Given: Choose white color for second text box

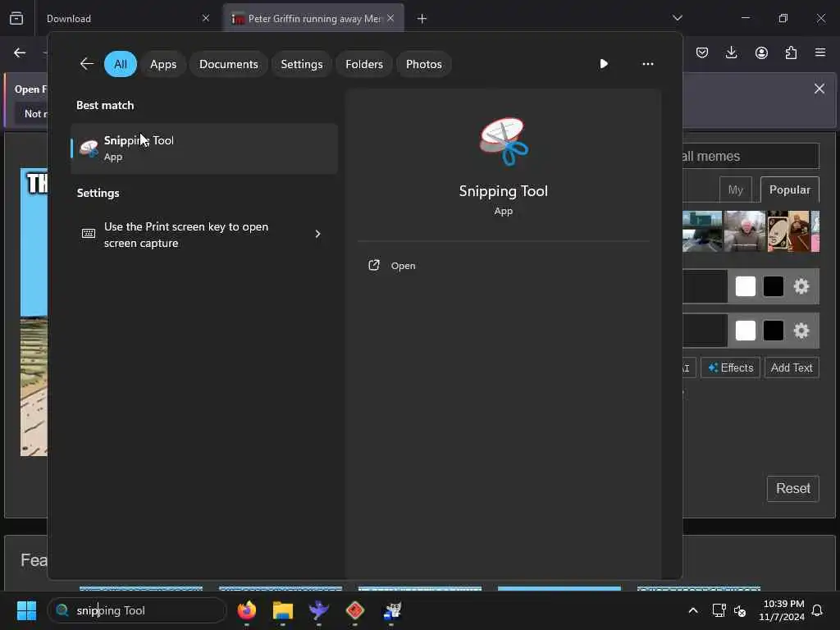Looking at the screenshot, I should 745,331.
